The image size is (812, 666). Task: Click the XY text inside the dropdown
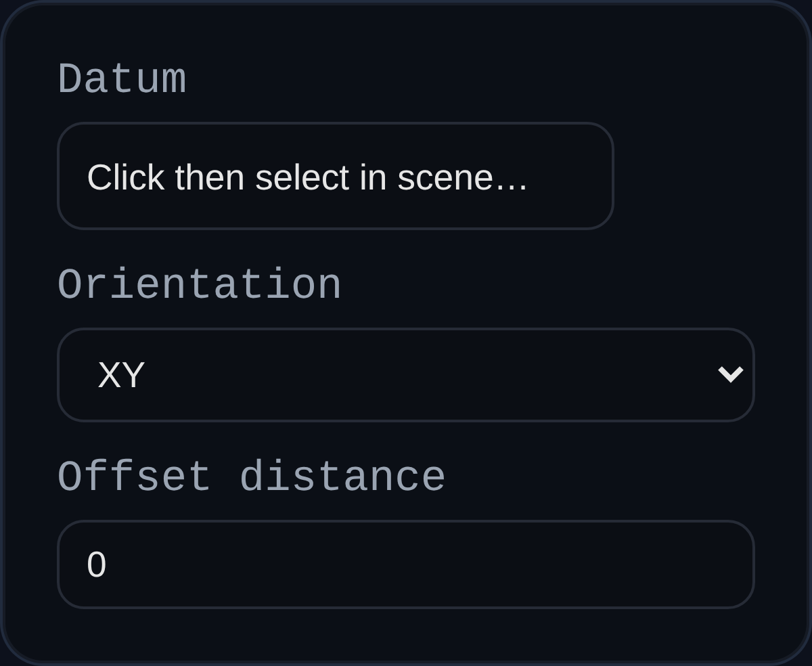122,374
